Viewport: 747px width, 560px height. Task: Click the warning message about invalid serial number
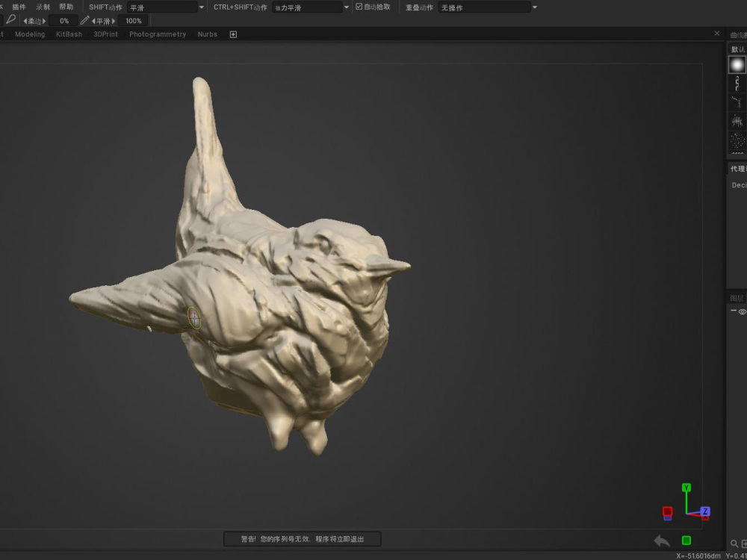coord(302,539)
